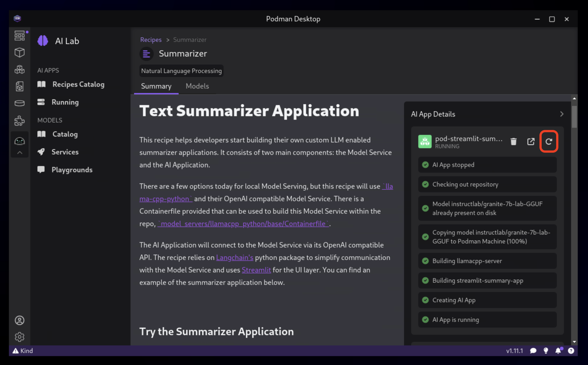Go back to Recipes breadcrumb
The width and height of the screenshot is (588, 365).
[151, 40]
